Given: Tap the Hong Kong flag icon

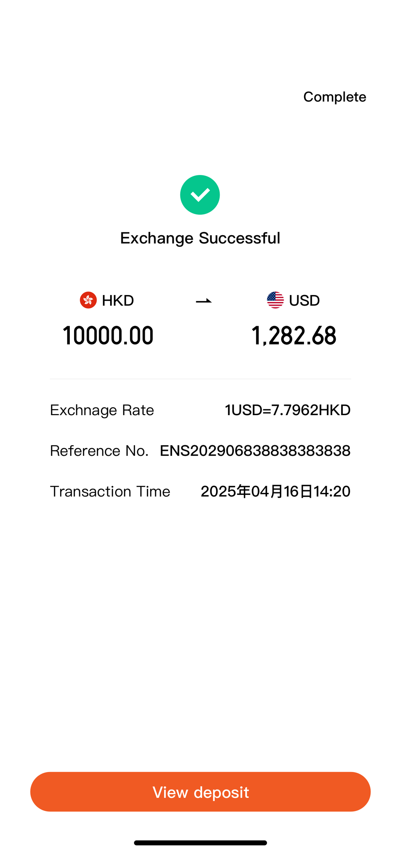Looking at the screenshot, I should 88,300.
